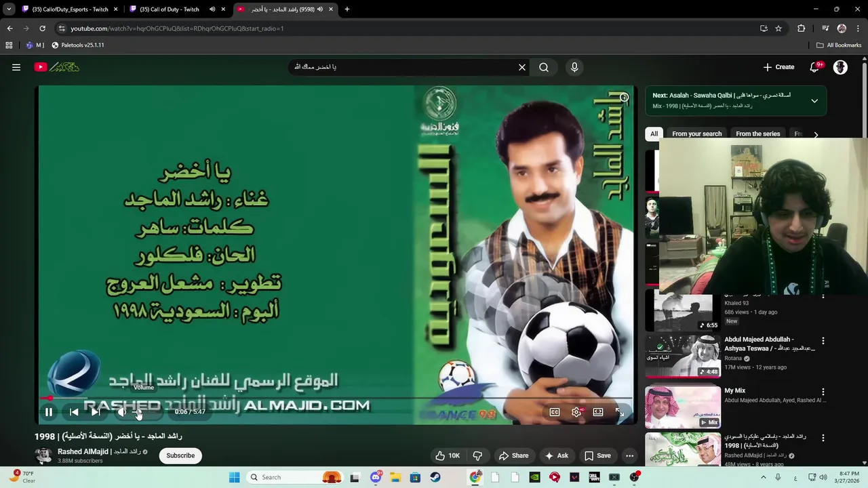868x488 pixels.
Task: Enter fullscreen mode on the video
Action: click(x=620, y=411)
